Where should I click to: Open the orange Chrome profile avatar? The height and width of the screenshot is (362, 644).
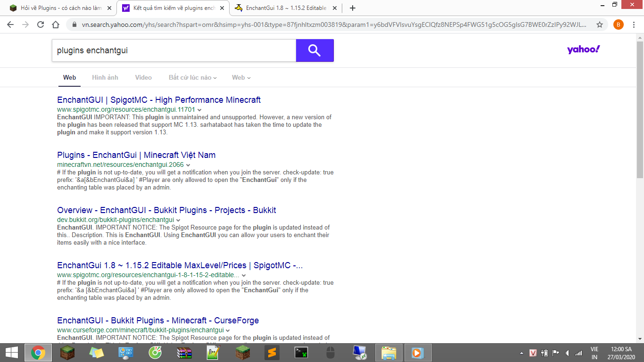tap(618, 25)
